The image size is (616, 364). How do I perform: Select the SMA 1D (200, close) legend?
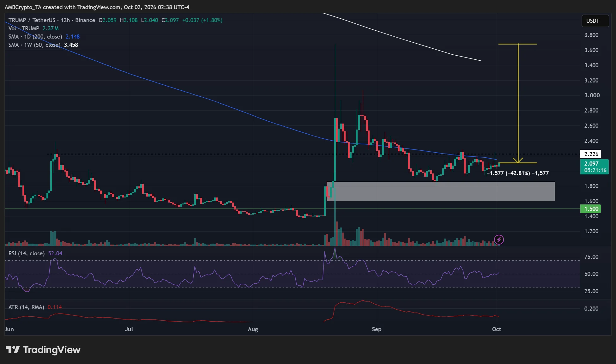[44, 37]
